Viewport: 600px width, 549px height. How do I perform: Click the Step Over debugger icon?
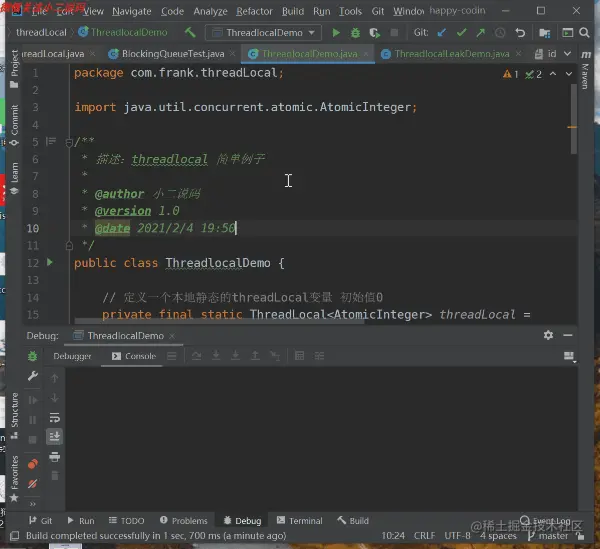[196, 356]
